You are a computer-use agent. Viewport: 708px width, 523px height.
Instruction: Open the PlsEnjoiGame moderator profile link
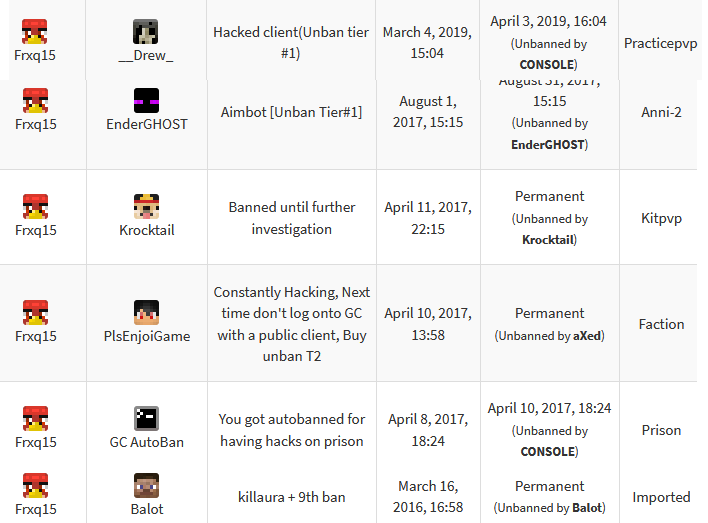pyautogui.click(x=147, y=336)
